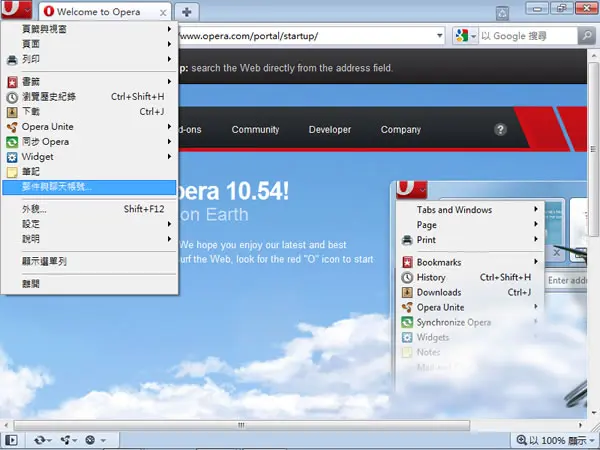Open Opera Link sync icon in status bar

(42, 440)
